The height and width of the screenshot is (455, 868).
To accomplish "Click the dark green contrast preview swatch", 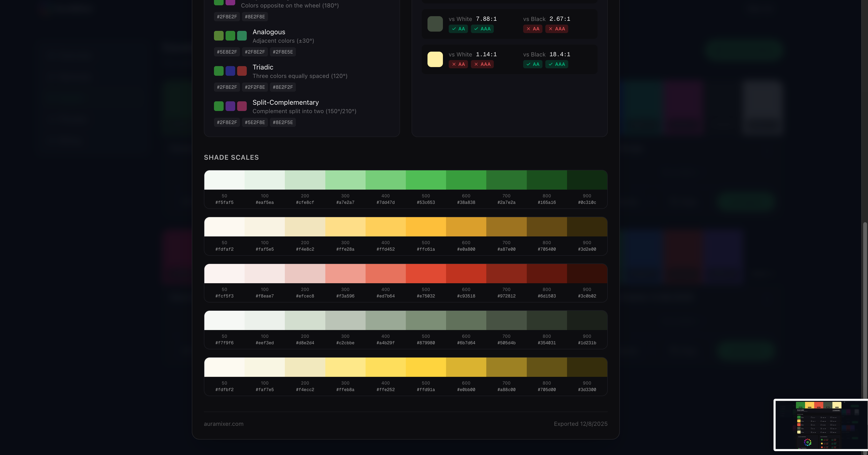I will [435, 24].
